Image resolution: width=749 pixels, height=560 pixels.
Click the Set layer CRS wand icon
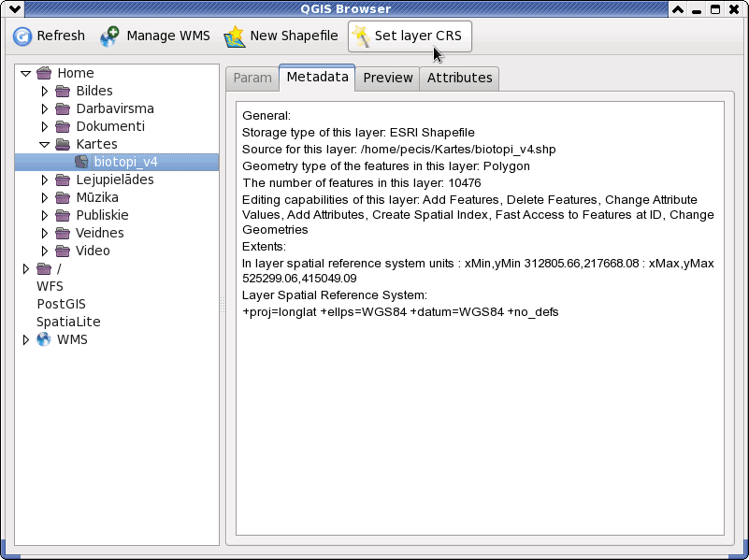[x=361, y=36]
